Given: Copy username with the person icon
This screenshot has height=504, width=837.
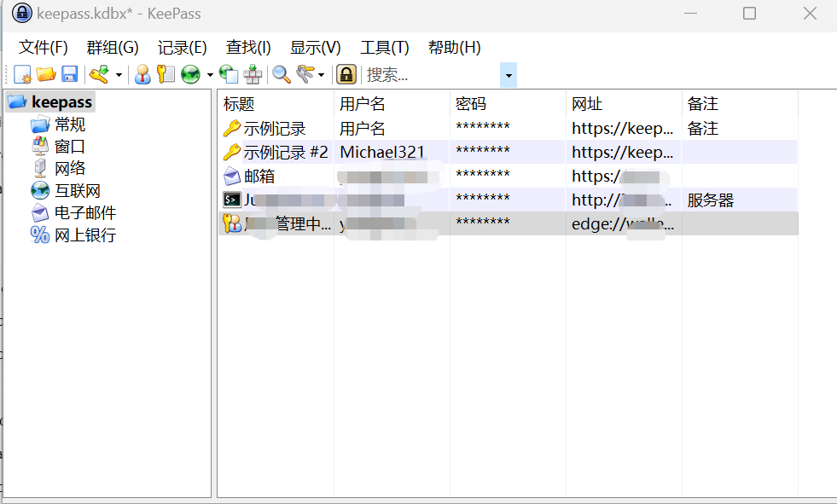Looking at the screenshot, I should (142, 75).
